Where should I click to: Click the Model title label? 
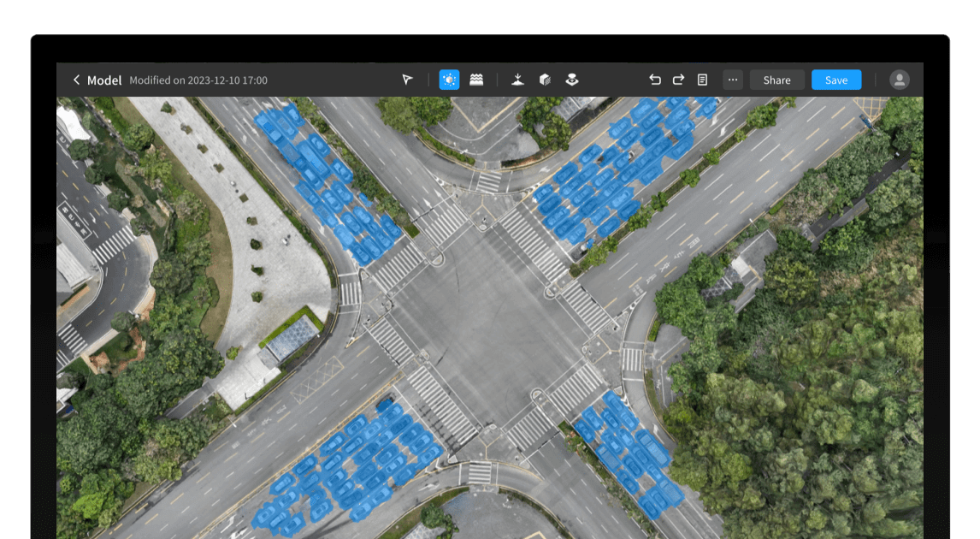[x=103, y=80]
